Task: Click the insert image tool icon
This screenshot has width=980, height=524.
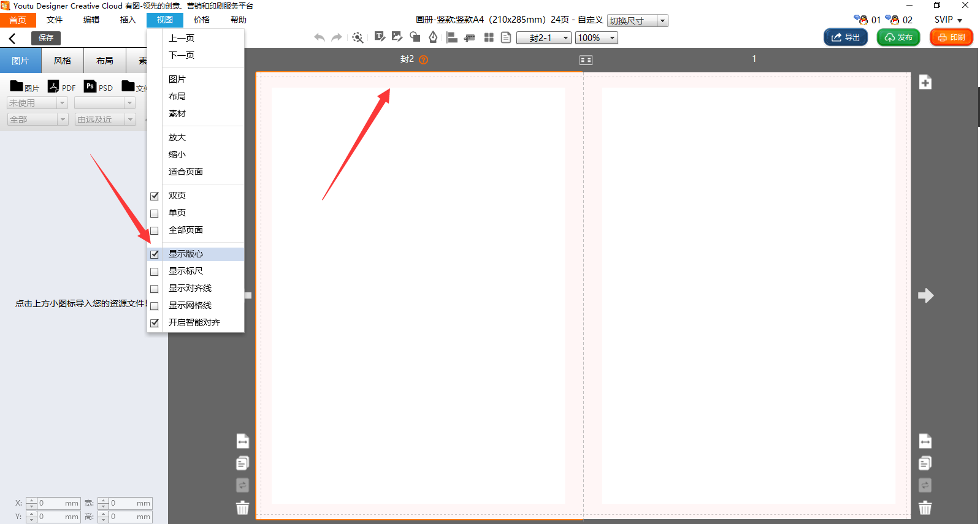Action: (397, 37)
